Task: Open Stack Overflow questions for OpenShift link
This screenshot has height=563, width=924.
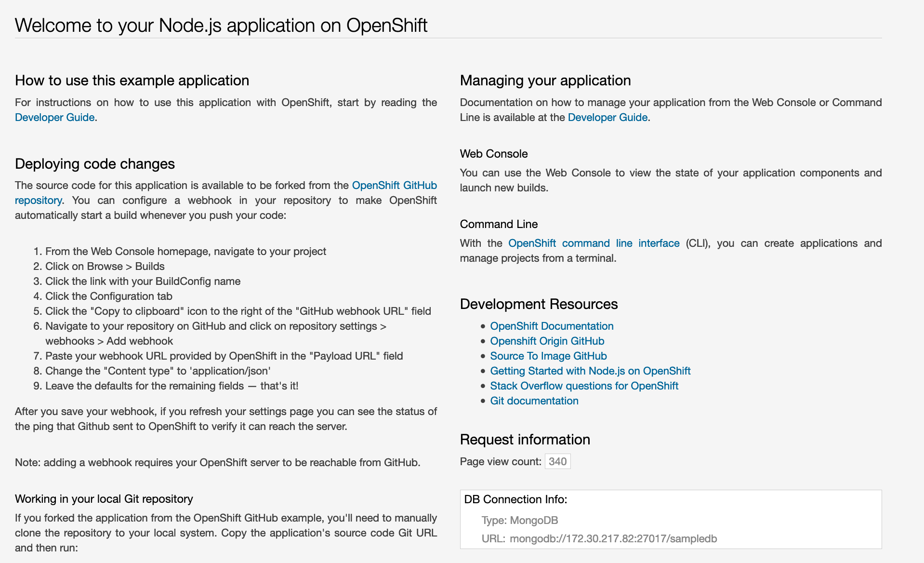Action: click(x=584, y=386)
